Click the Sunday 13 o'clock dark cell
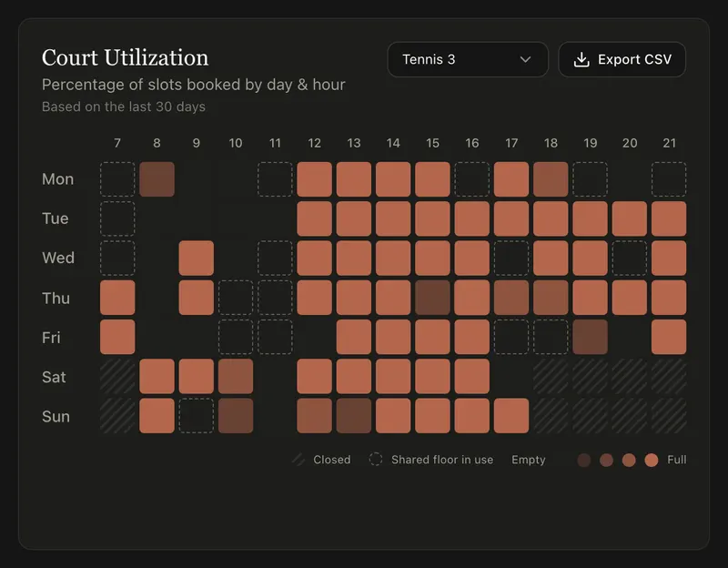Screen dimensions: 728x568 pyautogui.click(x=354, y=416)
